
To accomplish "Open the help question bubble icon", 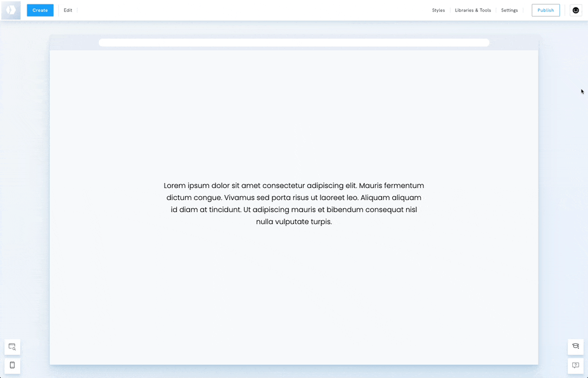I will [575, 365].
